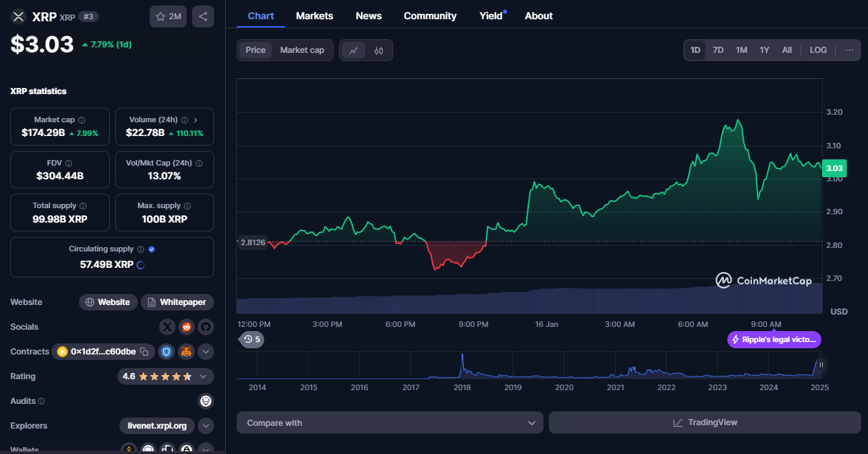Switch to the Markets tab
868x454 pixels.
(314, 16)
